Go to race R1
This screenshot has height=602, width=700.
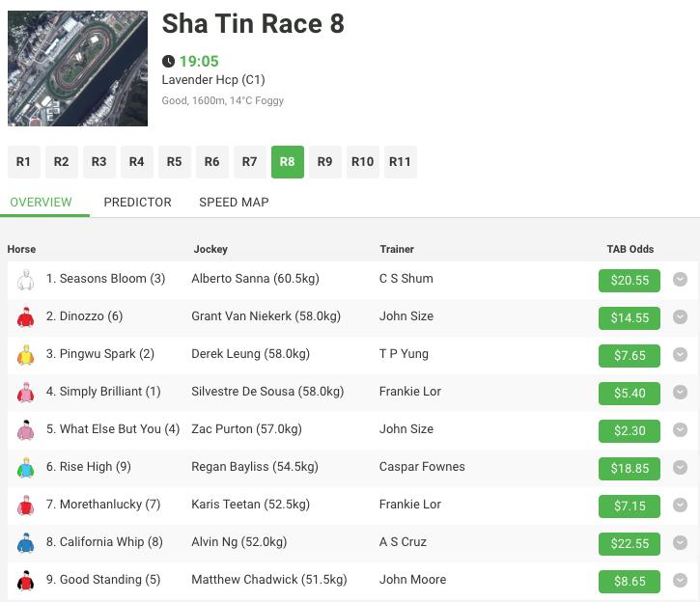(x=24, y=162)
